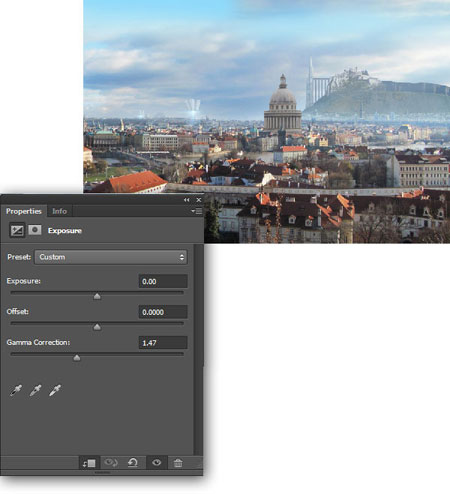Open the Preset Custom dropdown

pyautogui.click(x=111, y=257)
